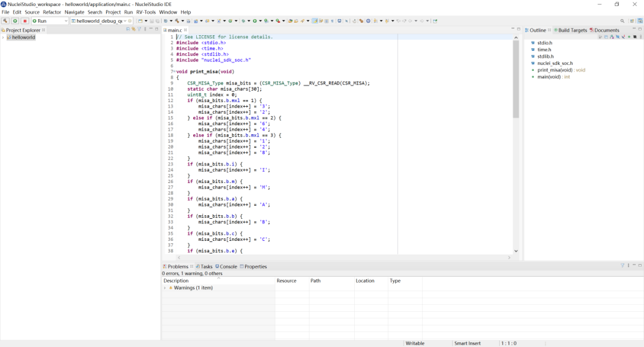Image resolution: width=644 pixels, height=347 pixels.
Task: Select stdio.h in the Outline
Action: (x=544, y=43)
